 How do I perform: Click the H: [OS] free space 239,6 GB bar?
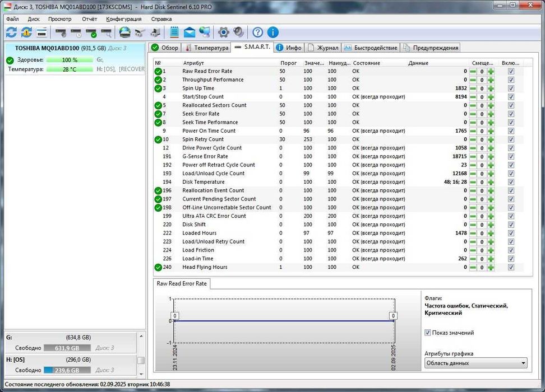[x=67, y=370]
